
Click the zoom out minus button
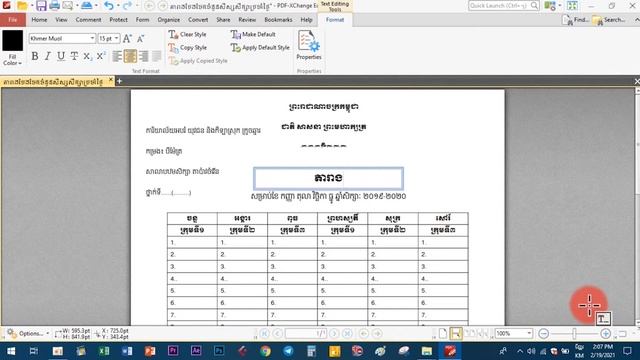(x=544, y=333)
